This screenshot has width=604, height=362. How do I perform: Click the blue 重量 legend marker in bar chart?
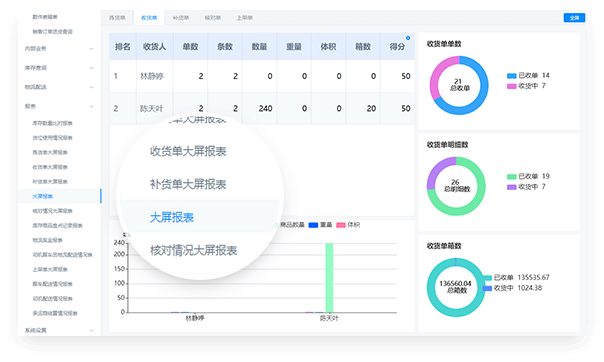coord(313,225)
